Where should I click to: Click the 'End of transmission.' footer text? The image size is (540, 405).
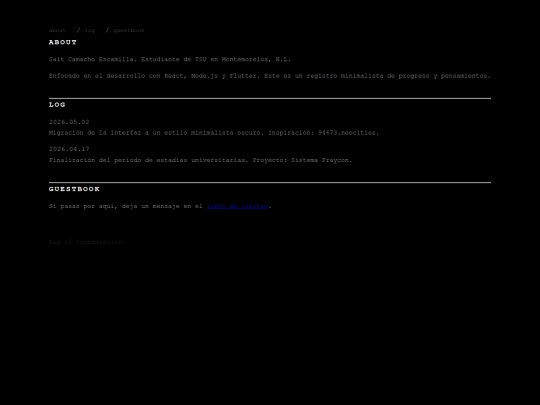pyautogui.click(x=87, y=242)
